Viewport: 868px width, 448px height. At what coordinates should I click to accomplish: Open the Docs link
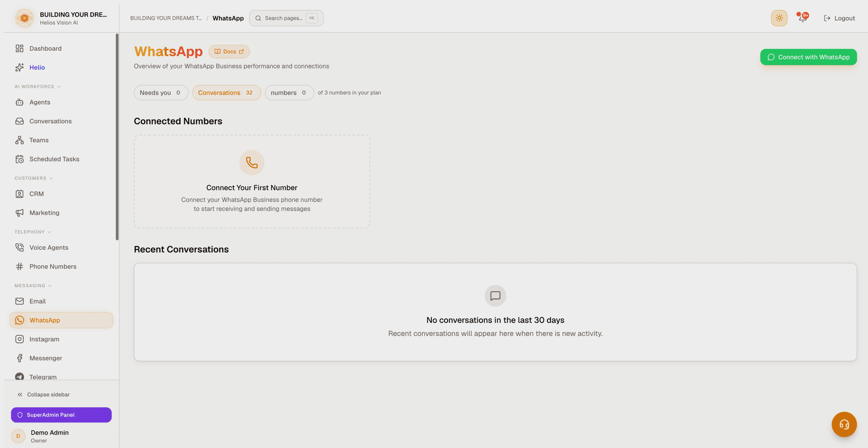229,51
